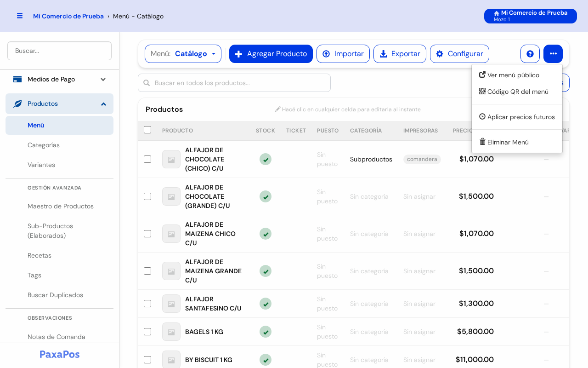Select Ver menú público from the dropdown
Viewport: 588px width, 368px height.
tap(517, 75)
